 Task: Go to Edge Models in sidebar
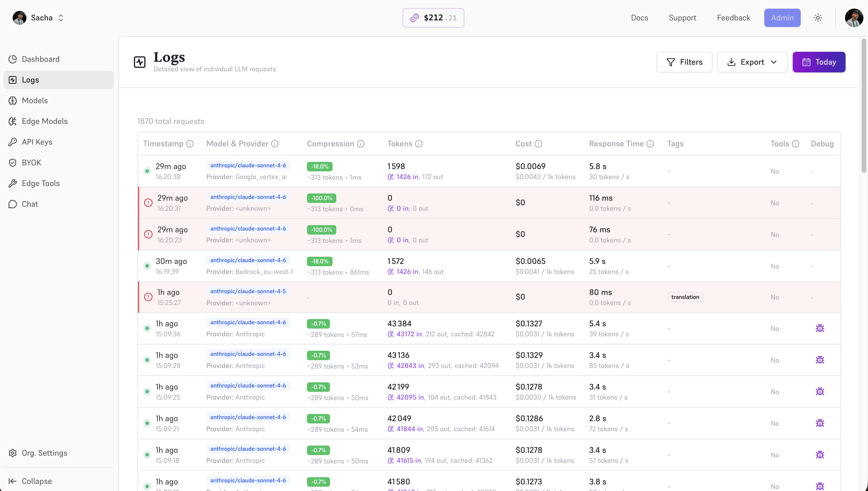coord(45,121)
